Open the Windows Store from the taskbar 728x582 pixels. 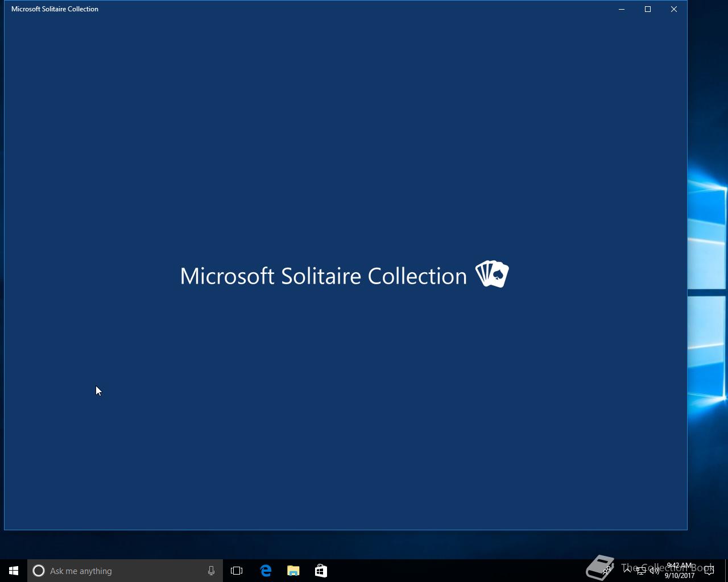coord(321,571)
